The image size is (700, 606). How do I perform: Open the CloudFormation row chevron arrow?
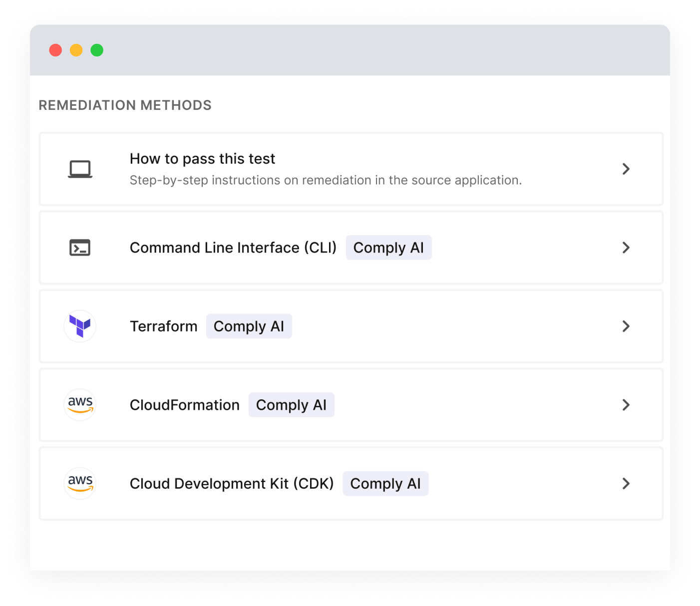626,405
